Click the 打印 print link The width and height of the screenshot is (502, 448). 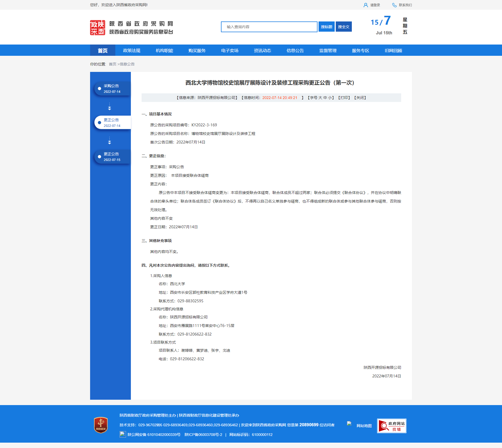point(344,98)
